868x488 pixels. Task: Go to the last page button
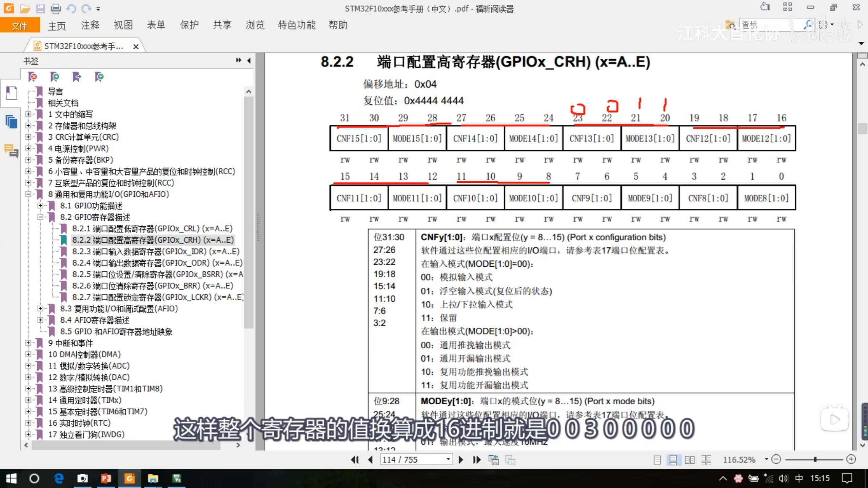point(477,460)
